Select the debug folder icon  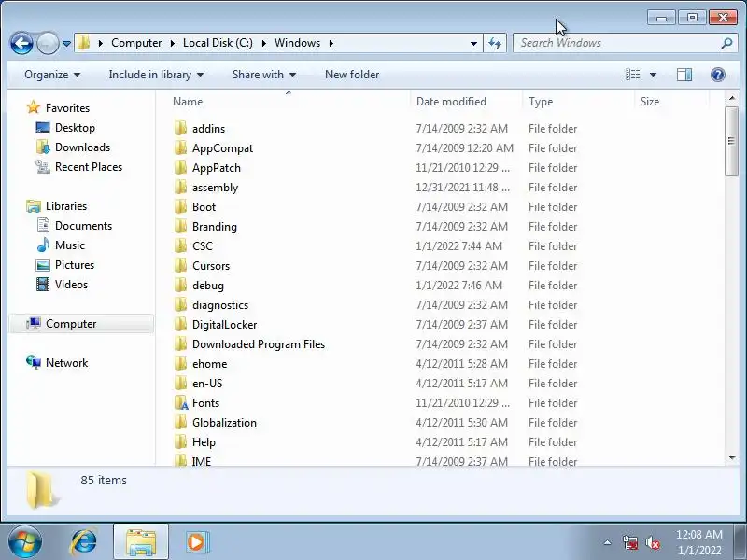click(181, 285)
